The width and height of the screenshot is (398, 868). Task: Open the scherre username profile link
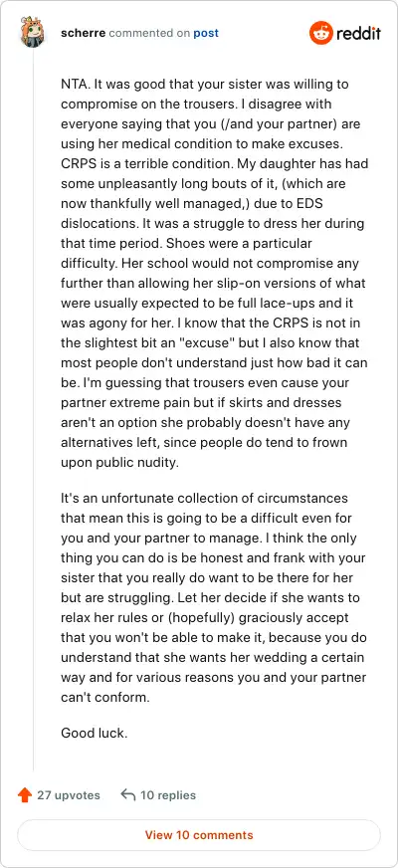84,33
